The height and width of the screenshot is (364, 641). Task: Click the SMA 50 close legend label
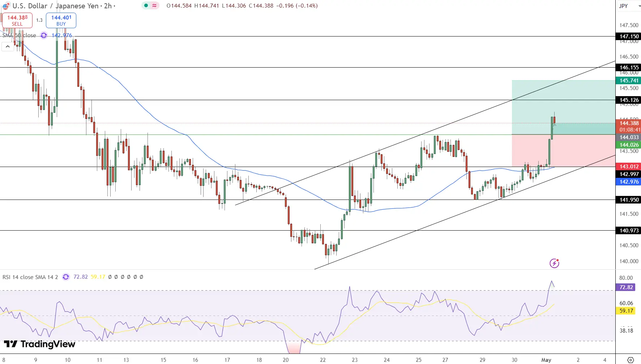click(x=19, y=35)
